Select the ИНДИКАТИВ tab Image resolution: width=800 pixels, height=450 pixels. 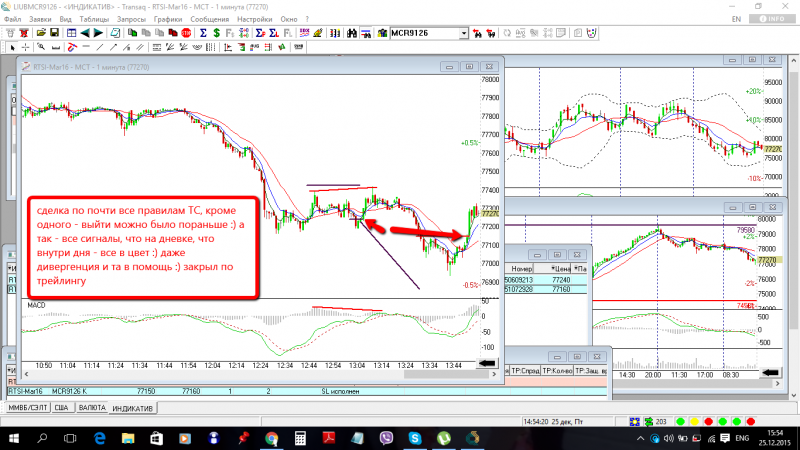tap(133, 408)
